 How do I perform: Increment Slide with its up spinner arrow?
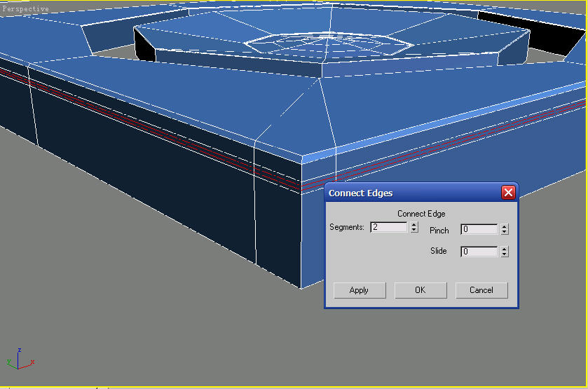click(x=505, y=249)
